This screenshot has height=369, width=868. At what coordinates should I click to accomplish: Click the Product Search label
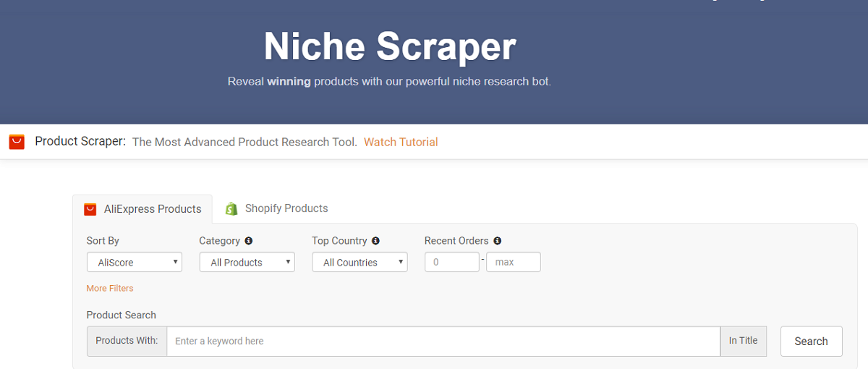122,315
